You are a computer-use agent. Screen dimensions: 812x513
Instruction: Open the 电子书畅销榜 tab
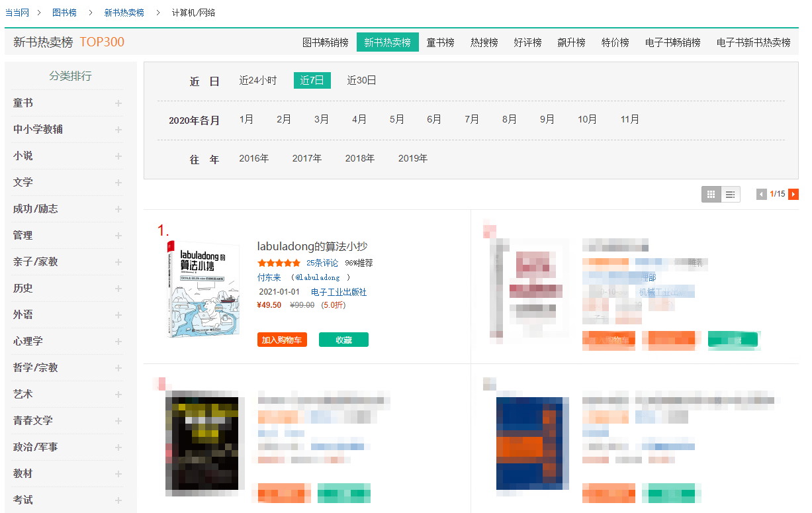(673, 42)
